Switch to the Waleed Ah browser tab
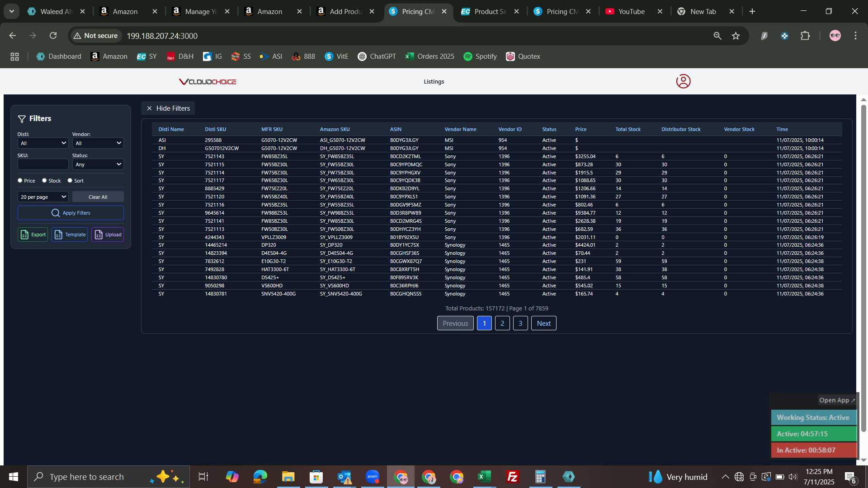Image resolution: width=868 pixels, height=488 pixels. 56,12
